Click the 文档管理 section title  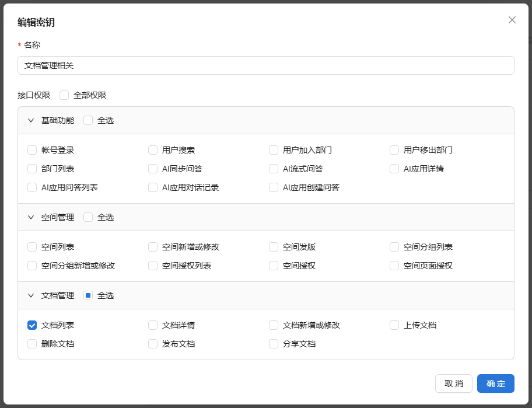coord(58,296)
